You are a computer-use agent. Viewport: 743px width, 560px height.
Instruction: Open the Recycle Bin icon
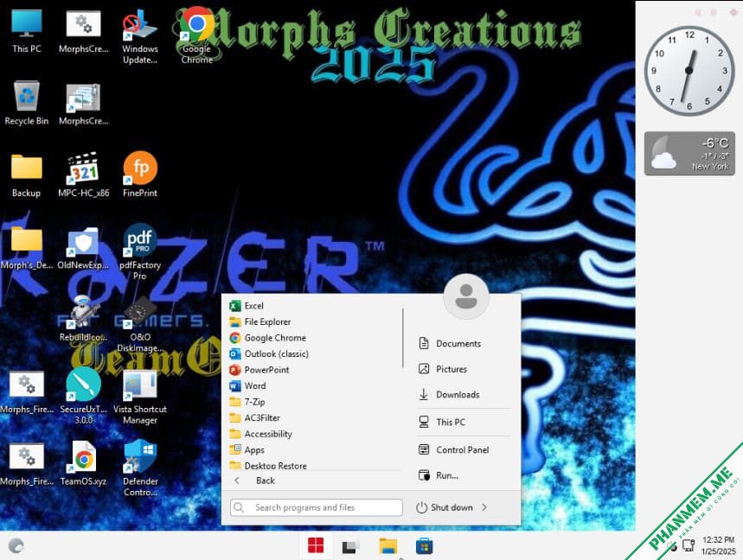(x=27, y=103)
